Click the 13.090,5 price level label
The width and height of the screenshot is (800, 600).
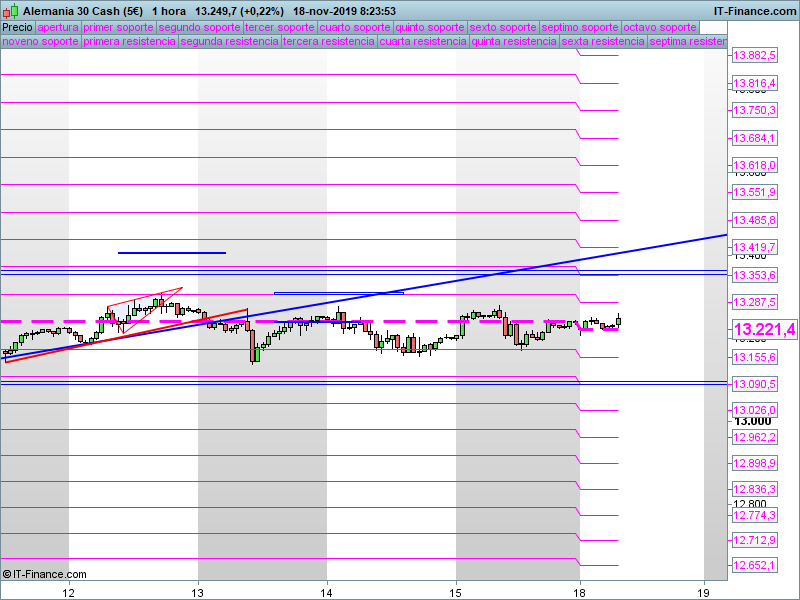point(755,384)
